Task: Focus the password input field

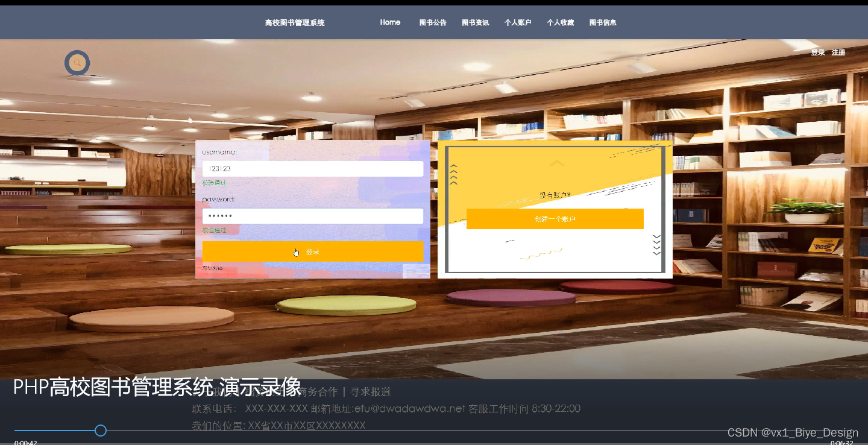Action: click(x=313, y=216)
